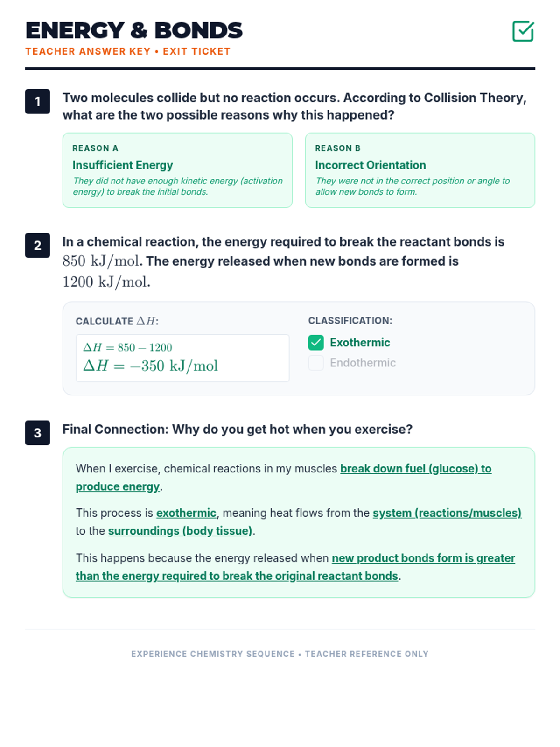Click underlined "produce energy" answer text
Image resolution: width=560 pixels, height=747 pixels.
click(118, 486)
